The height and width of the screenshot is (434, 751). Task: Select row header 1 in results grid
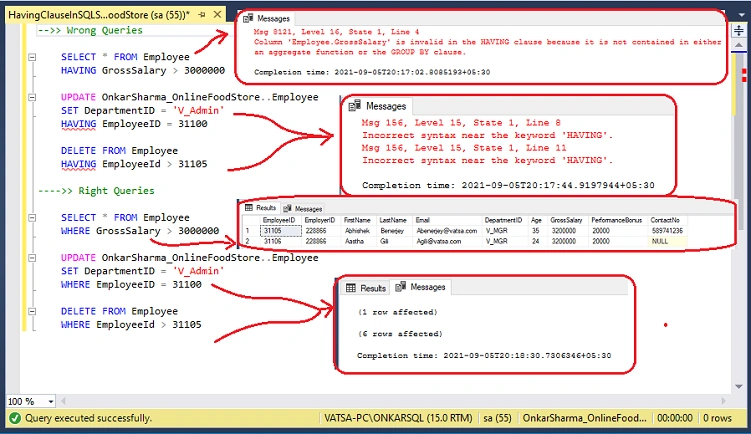click(x=250, y=231)
